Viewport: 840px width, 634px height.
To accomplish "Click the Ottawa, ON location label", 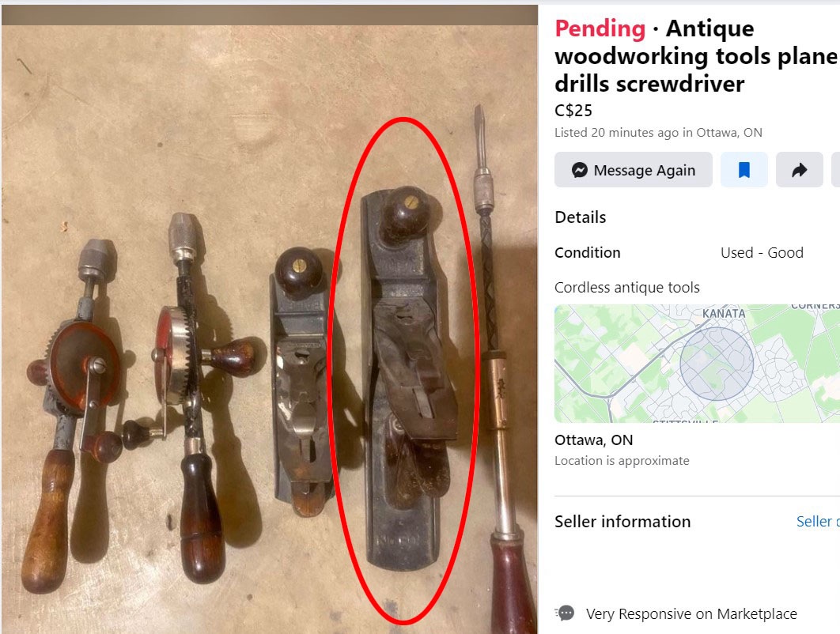I will point(593,440).
